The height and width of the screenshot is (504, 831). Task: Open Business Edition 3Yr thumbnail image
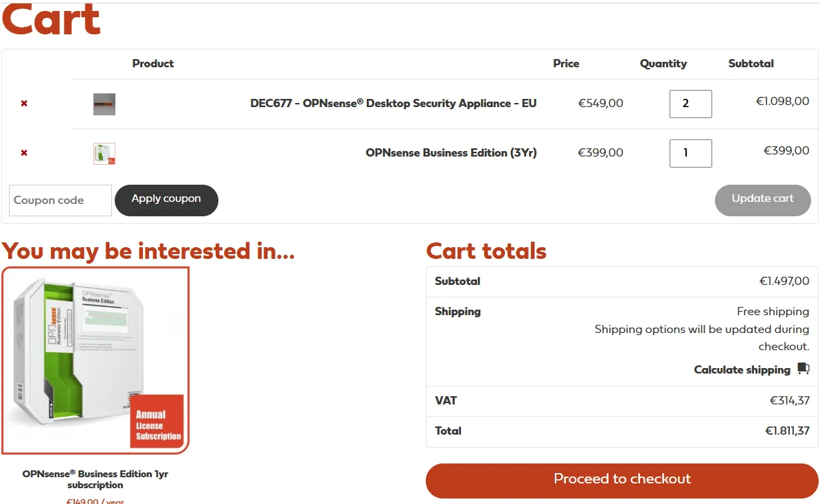[x=104, y=154]
